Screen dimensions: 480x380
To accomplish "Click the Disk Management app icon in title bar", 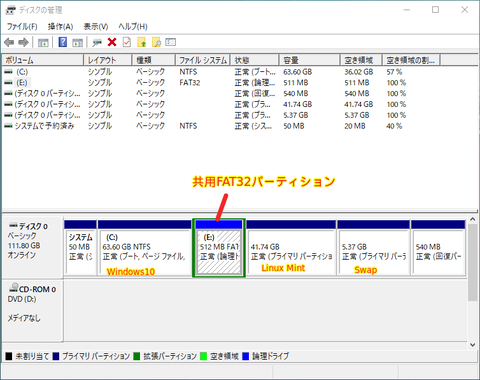I will [x=11, y=10].
